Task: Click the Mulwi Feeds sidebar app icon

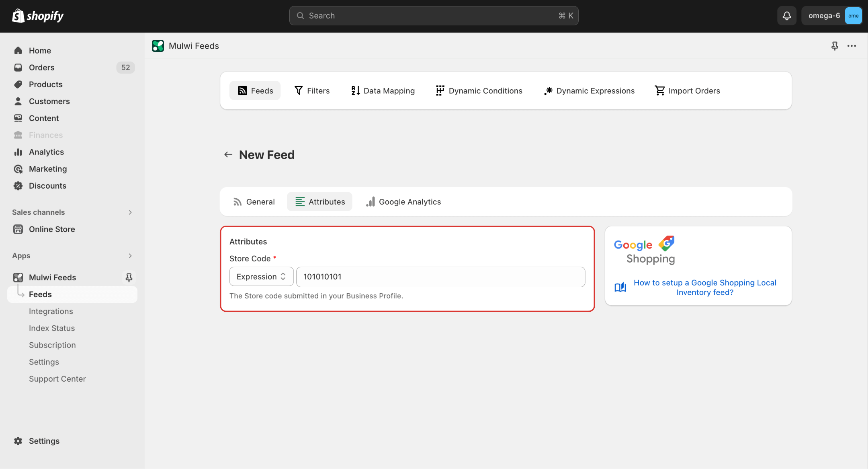Action: (18, 278)
